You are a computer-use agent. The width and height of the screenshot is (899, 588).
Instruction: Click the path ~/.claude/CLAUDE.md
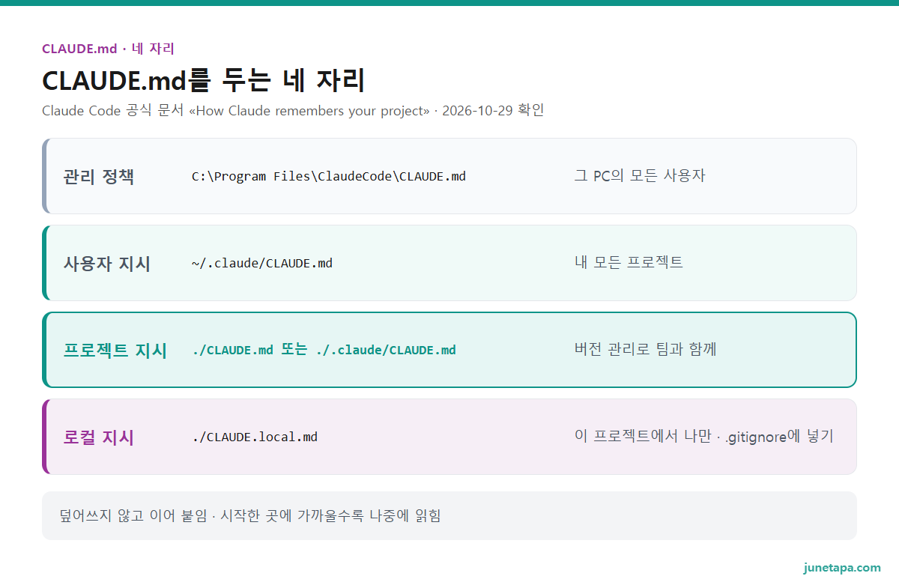pyautogui.click(x=262, y=264)
